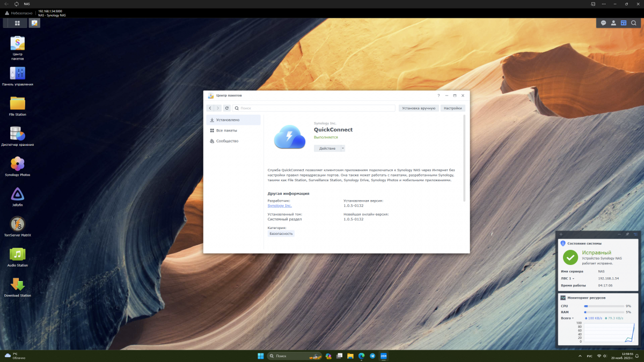The image size is (644, 362).
Task: Expand the Действие dropdown arrow
Action: coord(342,148)
